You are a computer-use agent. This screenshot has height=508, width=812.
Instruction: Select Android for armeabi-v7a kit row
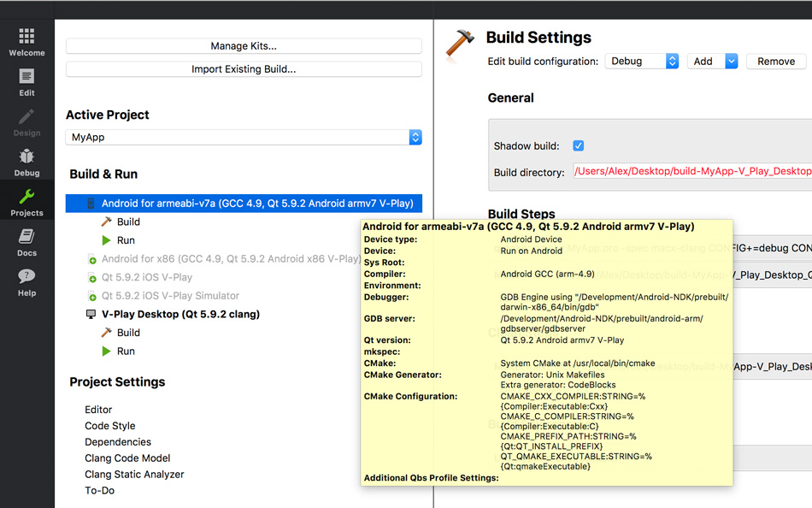click(x=244, y=204)
